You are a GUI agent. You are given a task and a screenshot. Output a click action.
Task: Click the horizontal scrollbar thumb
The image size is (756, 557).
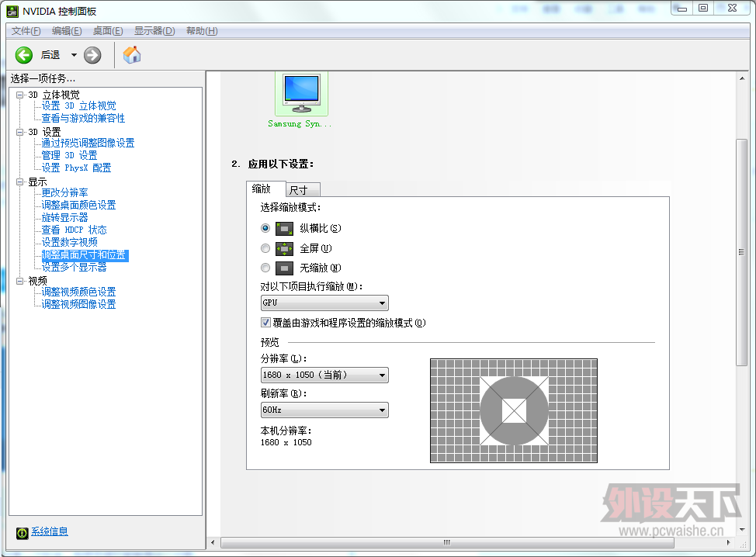447,542
